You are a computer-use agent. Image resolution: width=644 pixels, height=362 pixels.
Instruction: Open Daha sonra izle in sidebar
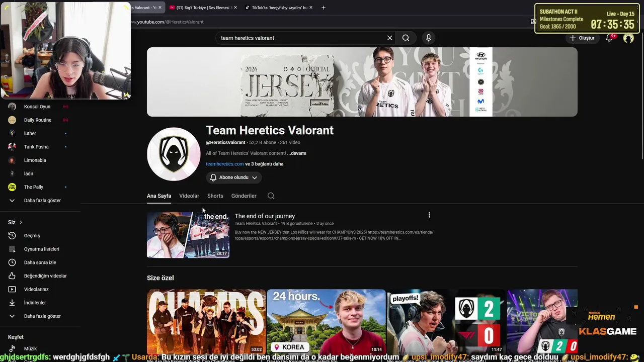point(40,262)
